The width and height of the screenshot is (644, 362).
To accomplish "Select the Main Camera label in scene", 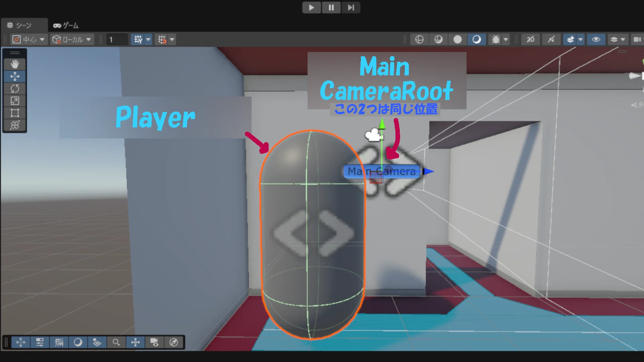I will point(382,172).
